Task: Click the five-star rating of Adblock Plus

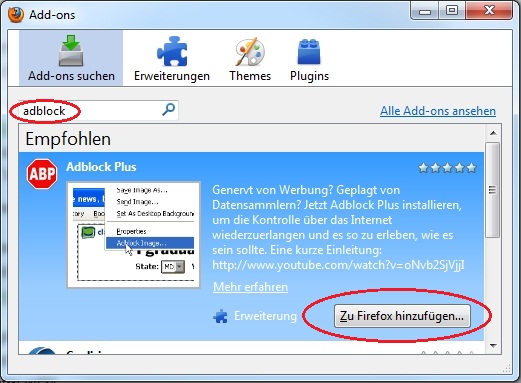Action: (447, 168)
